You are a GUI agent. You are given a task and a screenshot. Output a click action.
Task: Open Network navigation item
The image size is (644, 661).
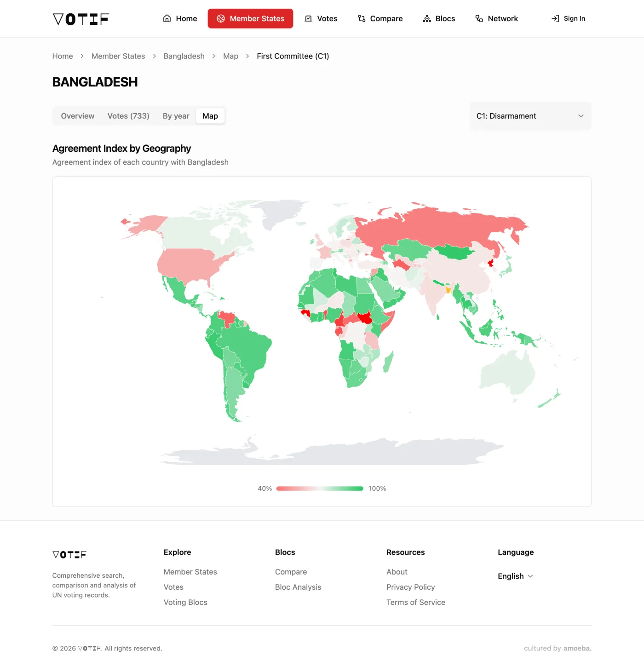pyautogui.click(x=496, y=18)
